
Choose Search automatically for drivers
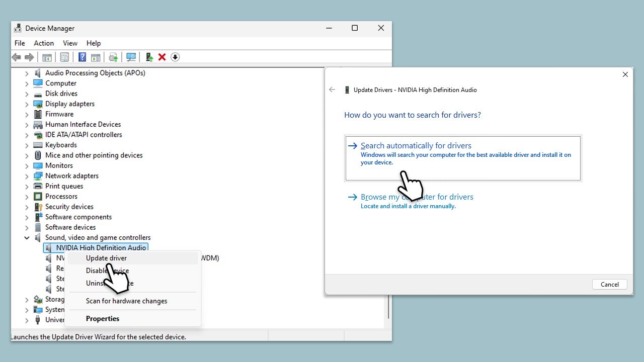416,146
